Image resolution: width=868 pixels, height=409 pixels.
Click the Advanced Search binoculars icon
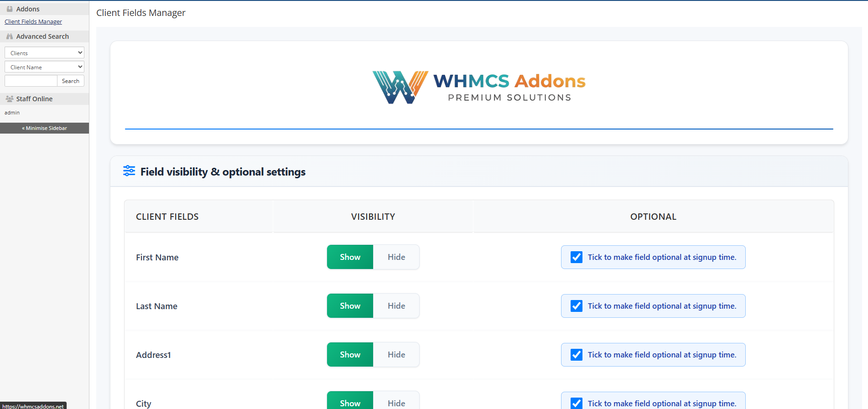[x=10, y=36]
